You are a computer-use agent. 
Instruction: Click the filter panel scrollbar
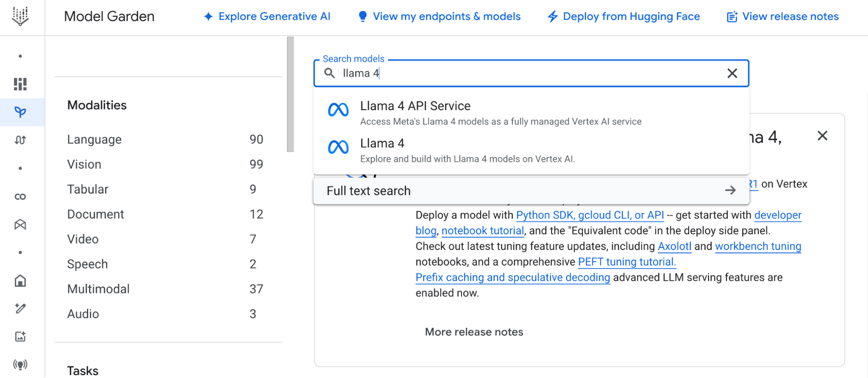point(290,94)
